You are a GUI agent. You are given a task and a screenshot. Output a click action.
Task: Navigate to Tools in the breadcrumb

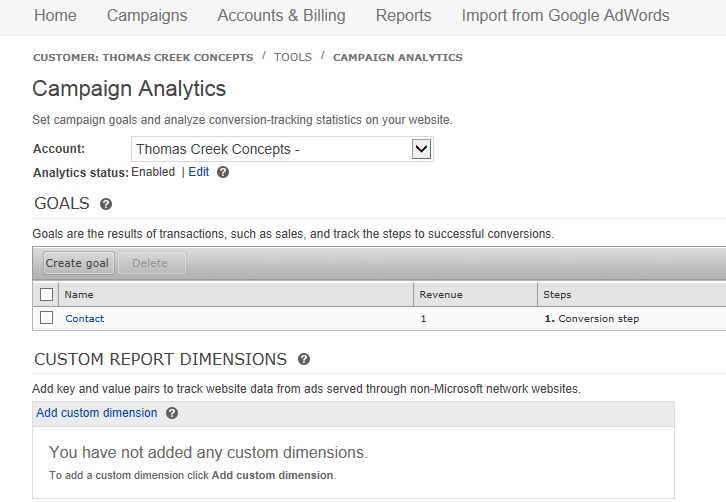click(293, 57)
